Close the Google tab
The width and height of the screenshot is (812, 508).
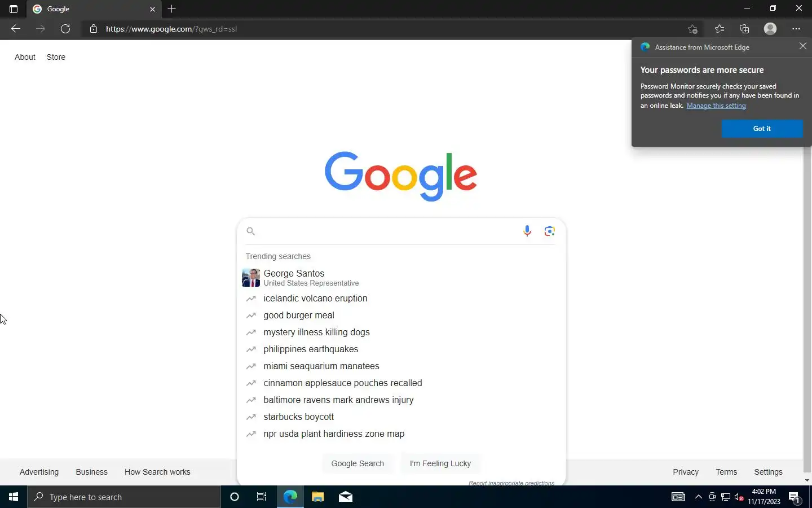pos(152,9)
